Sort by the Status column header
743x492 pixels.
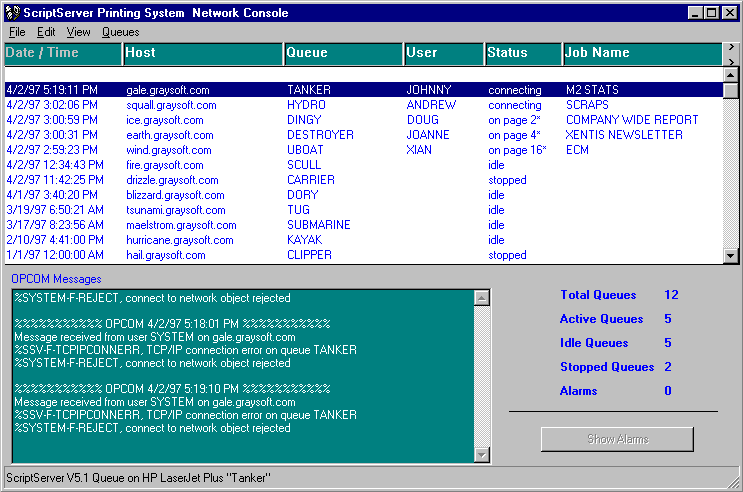click(524, 54)
